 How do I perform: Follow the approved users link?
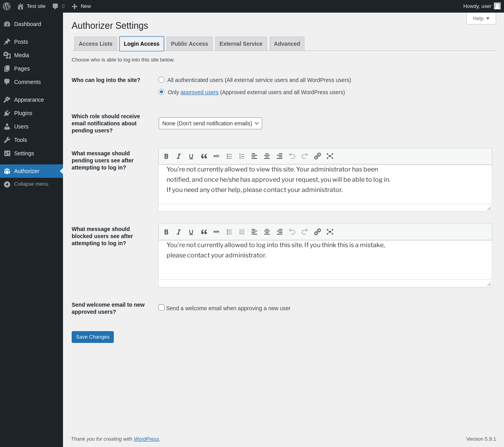[x=199, y=92]
